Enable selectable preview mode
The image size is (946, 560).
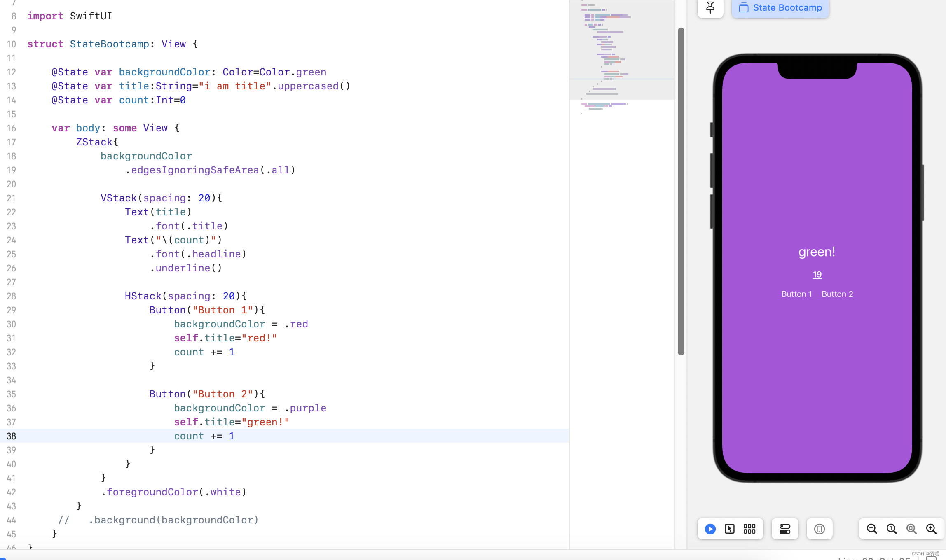pyautogui.click(x=729, y=529)
